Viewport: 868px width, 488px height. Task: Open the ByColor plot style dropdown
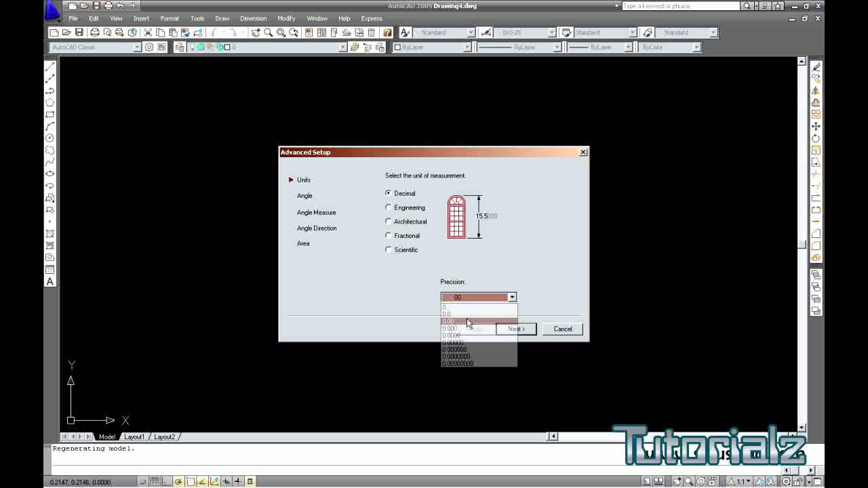pos(696,47)
